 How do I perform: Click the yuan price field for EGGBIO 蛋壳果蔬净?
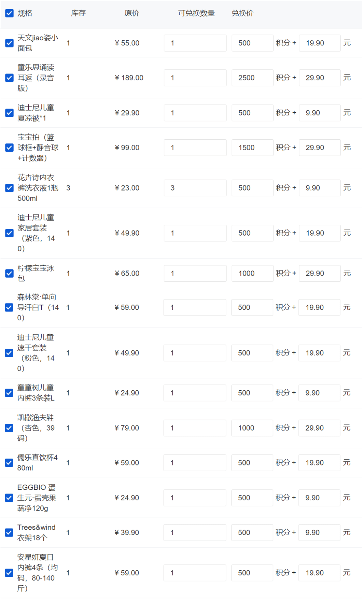pyautogui.click(x=319, y=498)
